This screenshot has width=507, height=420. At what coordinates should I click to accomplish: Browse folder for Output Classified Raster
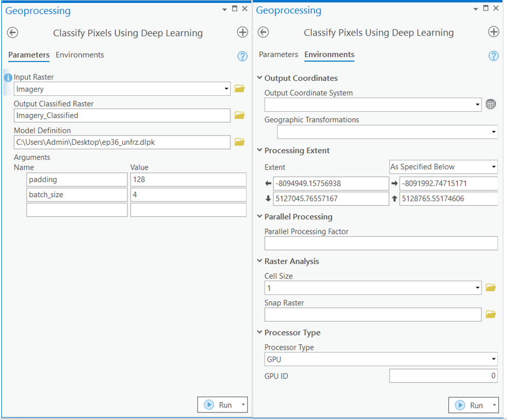coord(239,115)
